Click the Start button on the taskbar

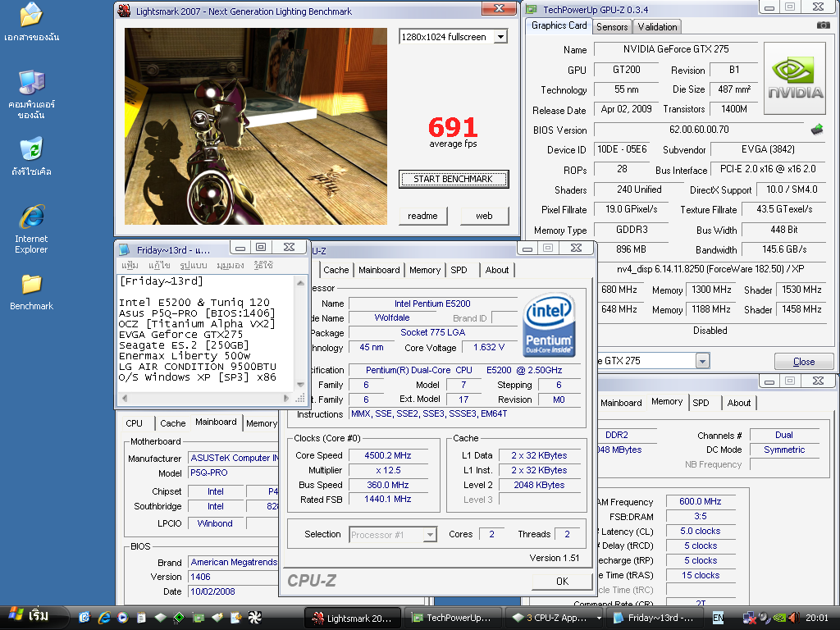pyautogui.click(x=31, y=616)
